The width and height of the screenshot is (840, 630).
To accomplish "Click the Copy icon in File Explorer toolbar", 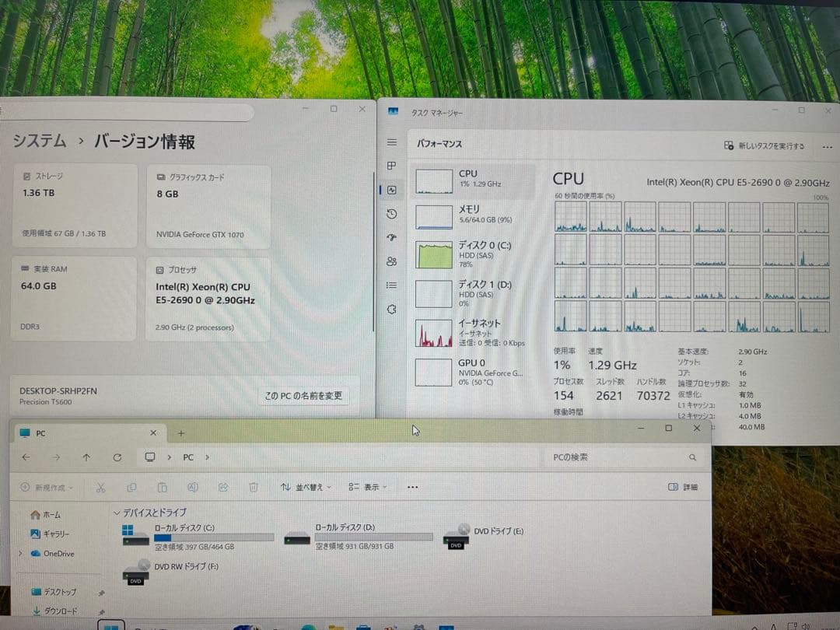I will tap(131, 486).
